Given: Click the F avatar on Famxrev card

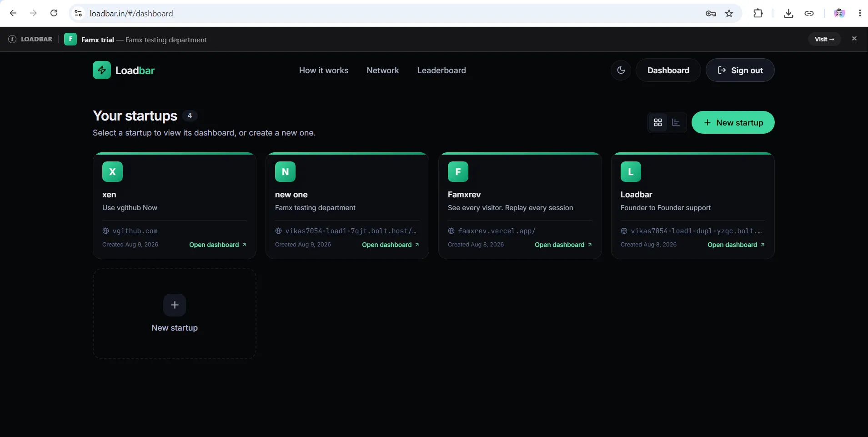Looking at the screenshot, I should pos(458,172).
